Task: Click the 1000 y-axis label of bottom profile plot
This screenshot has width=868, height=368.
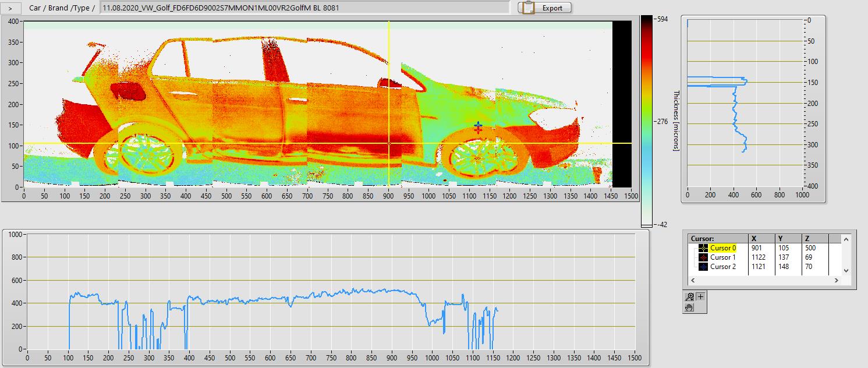Action: (x=15, y=234)
